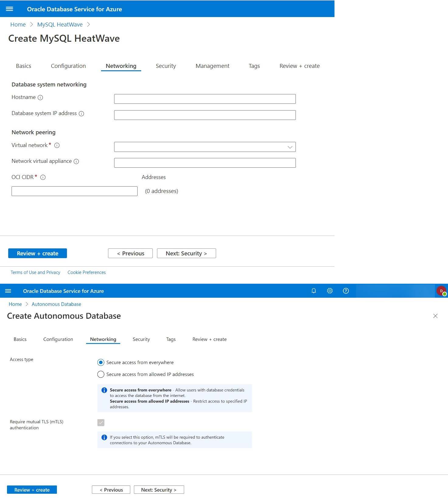Viewport: 448px width, 498px height.
Task: Click MySQL HeatWave breadcrumb link
Action: (60, 25)
